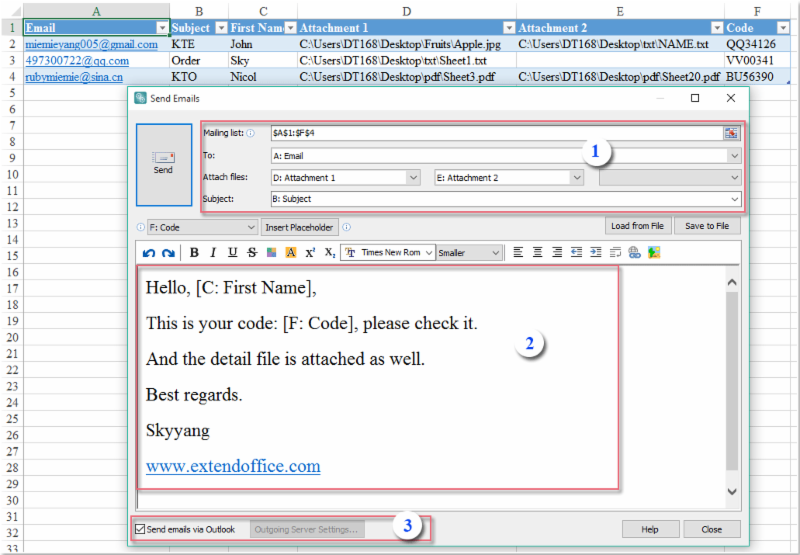Open the First Name column filter dropdown
Viewport: 800px width, 555px height.
290,28
